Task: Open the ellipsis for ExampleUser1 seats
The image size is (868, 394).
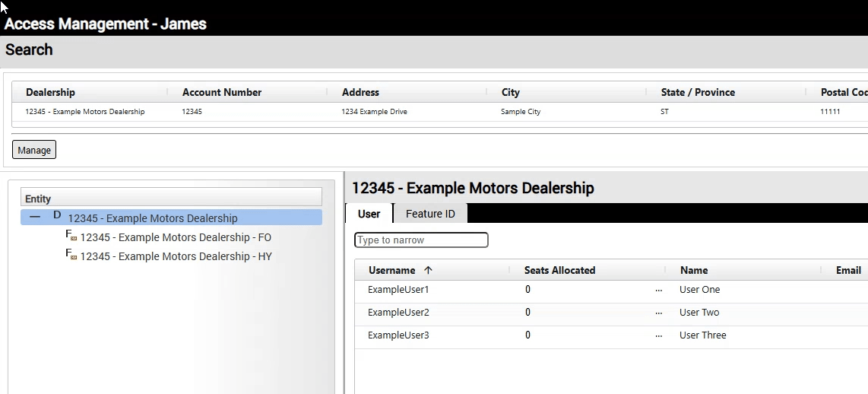Action: (x=658, y=290)
